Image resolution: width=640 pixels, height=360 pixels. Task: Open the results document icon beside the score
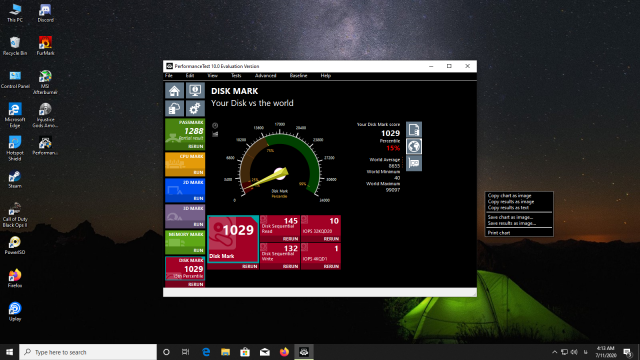click(x=414, y=130)
